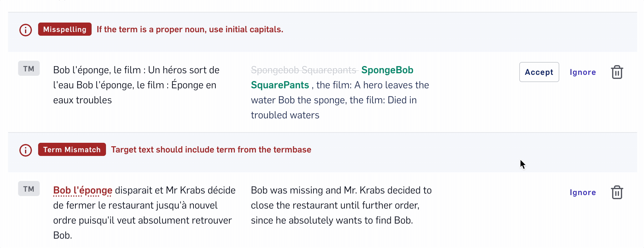Click the termbase mismatch warning message
Viewport: 644px width, 248px height.
click(211, 150)
